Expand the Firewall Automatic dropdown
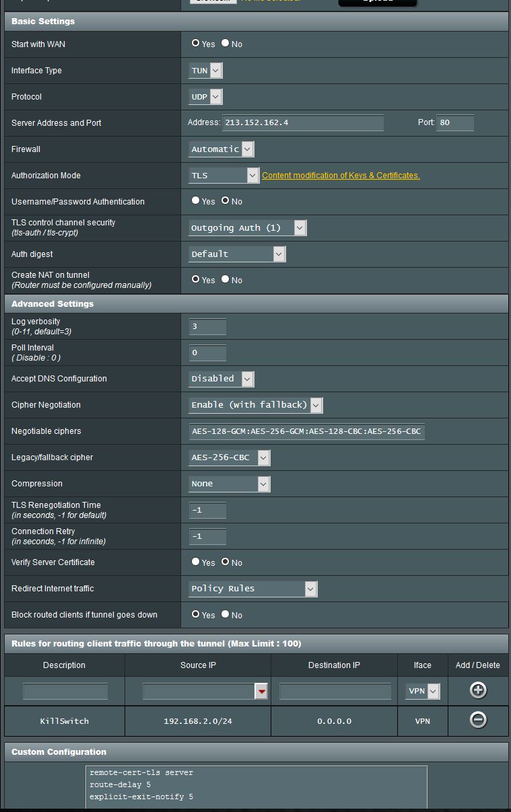Viewport: 511px width, 812px height. coord(222,149)
